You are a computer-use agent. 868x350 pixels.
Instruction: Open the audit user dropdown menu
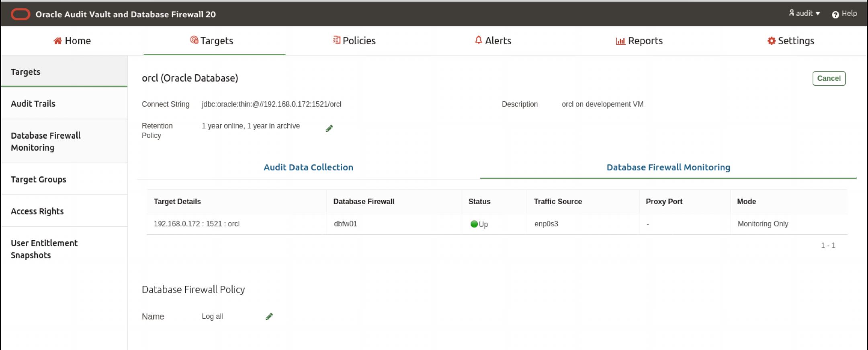[x=804, y=14]
